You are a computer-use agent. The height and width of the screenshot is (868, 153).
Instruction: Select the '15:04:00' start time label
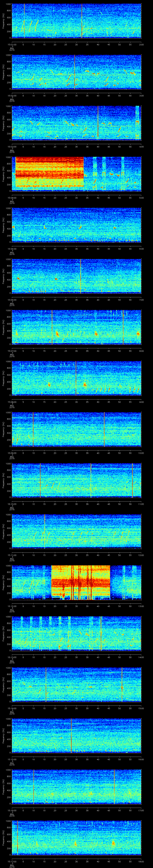12,197
